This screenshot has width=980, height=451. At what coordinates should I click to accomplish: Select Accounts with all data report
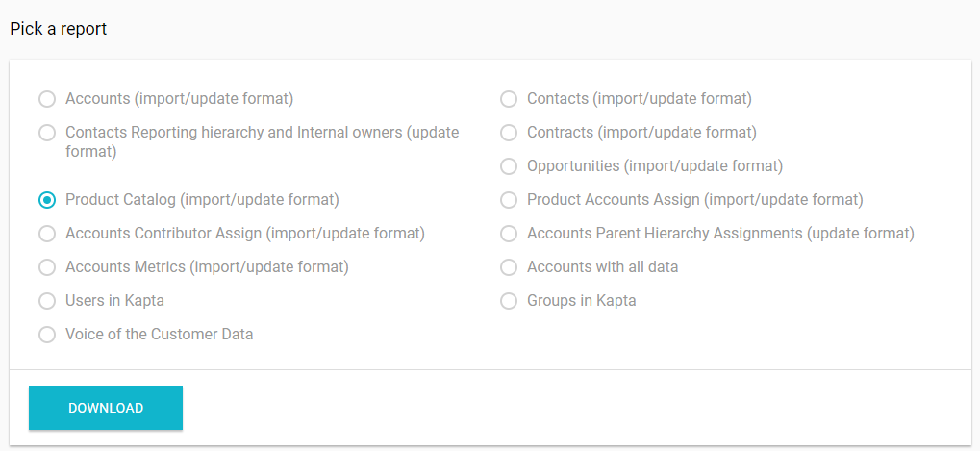pos(509,267)
